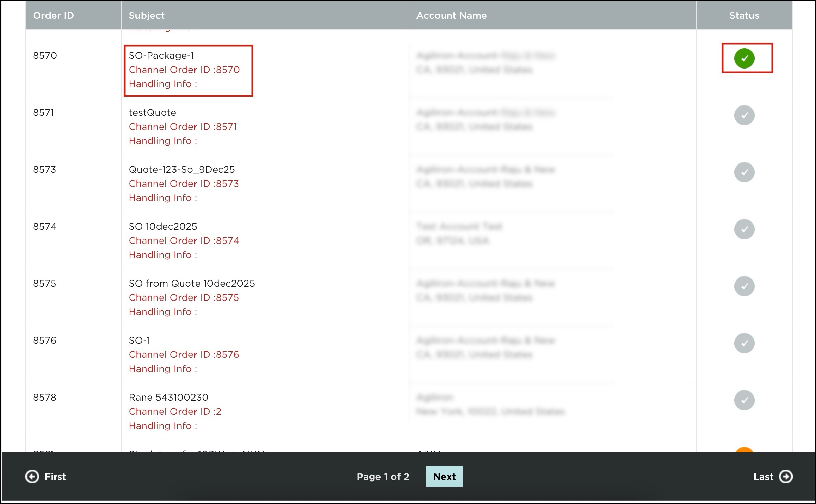This screenshot has width=816, height=504.
Task: Go to the Next page
Action: pyautogui.click(x=444, y=477)
